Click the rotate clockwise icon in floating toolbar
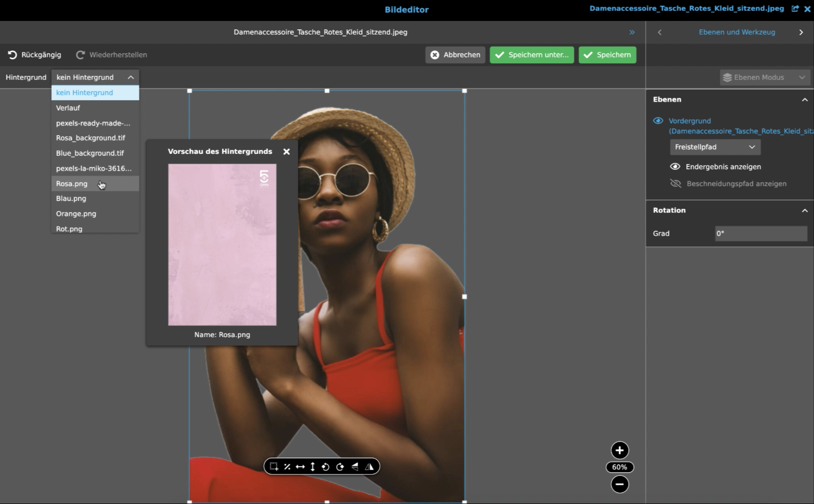This screenshot has height=504, width=814. click(x=340, y=467)
